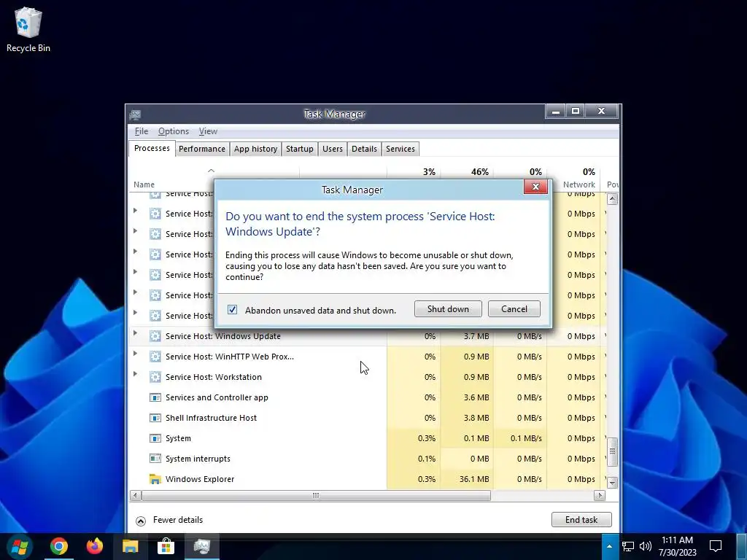Viewport: 747px width, 560px height.
Task: Expand Service Host: Workstation row
Action: coord(135,374)
